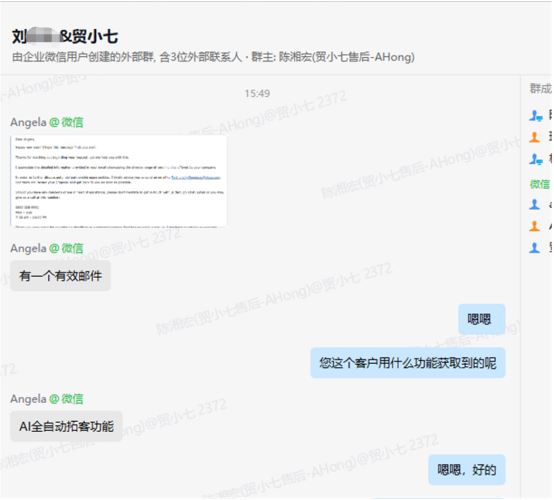Click the orange avatar in the 微信 contacts section
The image size is (554, 500).
pos(535,225)
